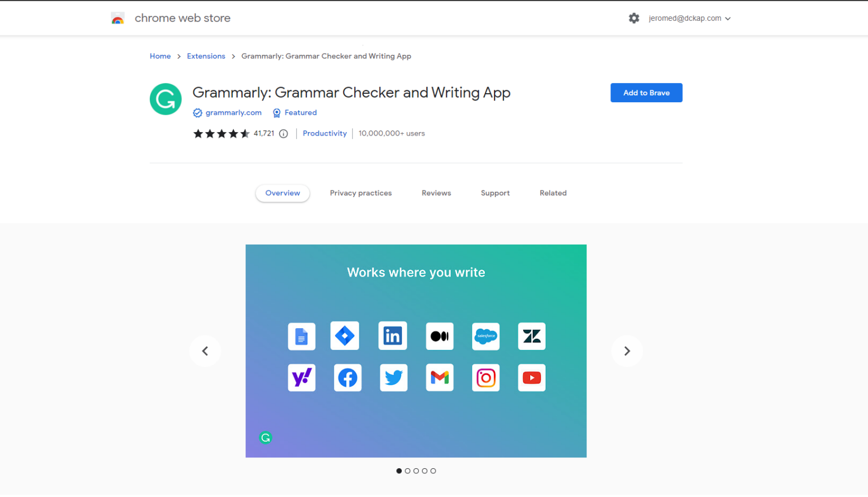Click the Add to Brave button
This screenshot has width=868, height=497.
646,93
